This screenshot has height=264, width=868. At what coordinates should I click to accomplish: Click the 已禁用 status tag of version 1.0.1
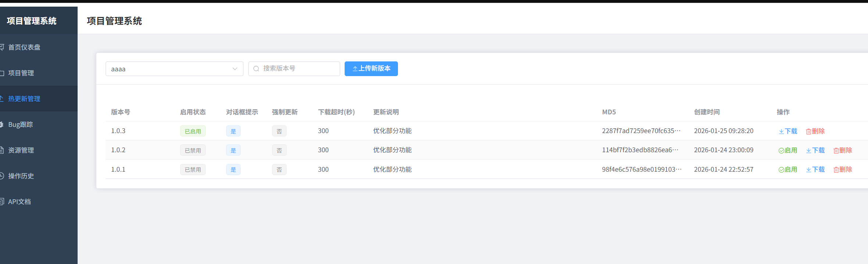pyautogui.click(x=193, y=170)
